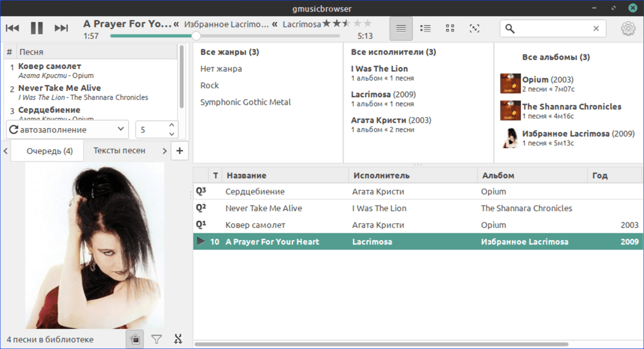Select the Rock genre
This screenshot has width=644, height=349.
[x=209, y=86]
